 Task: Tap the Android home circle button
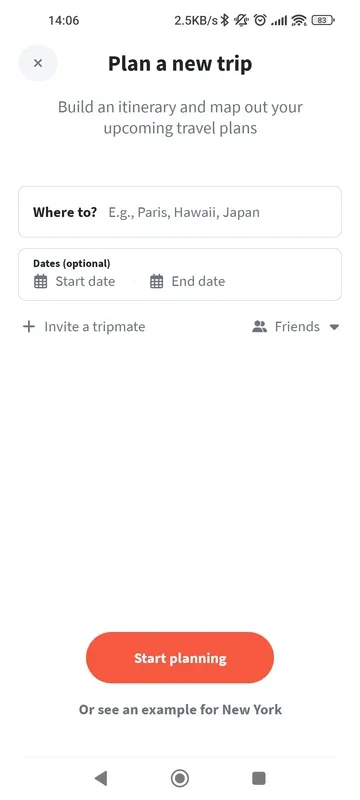pos(179,778)
